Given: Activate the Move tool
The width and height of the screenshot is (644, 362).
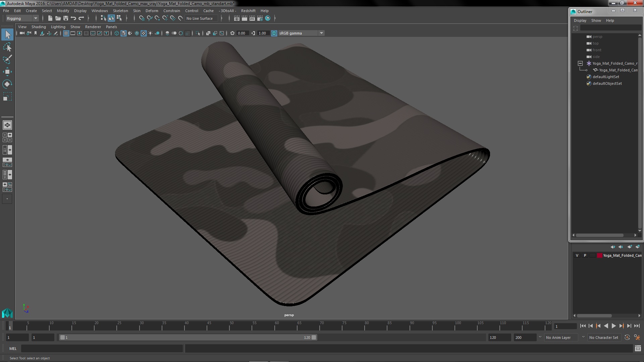Looking at the screenshot, I should click(x=7, y=72).
